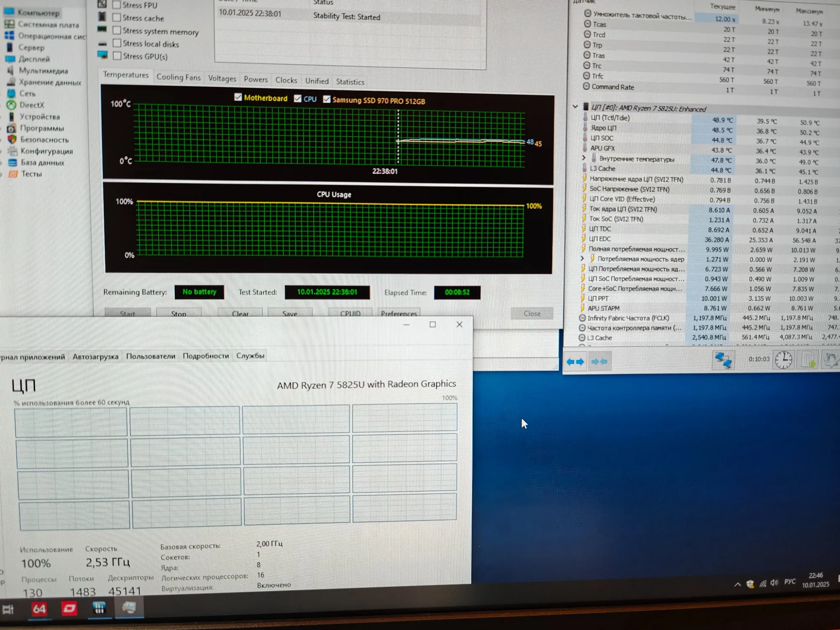
Task: Expand Потребляемая мощность ядер row
Action: tap(582, 258)
